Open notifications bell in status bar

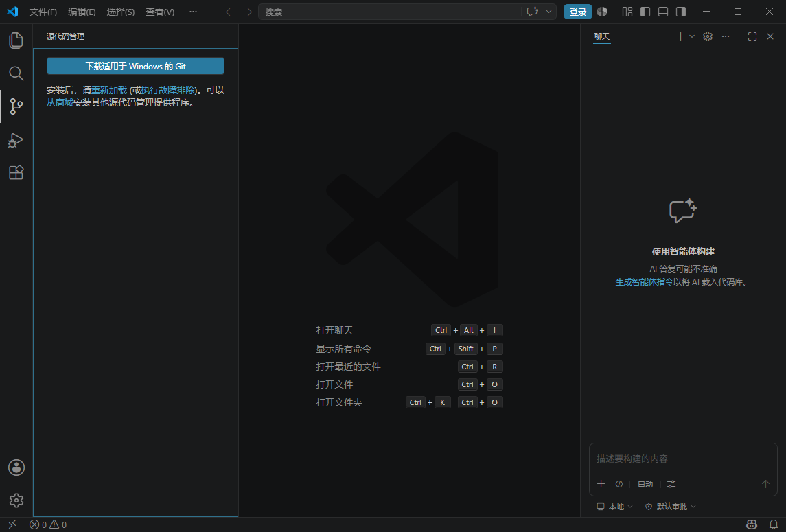(x=774, y=524)
